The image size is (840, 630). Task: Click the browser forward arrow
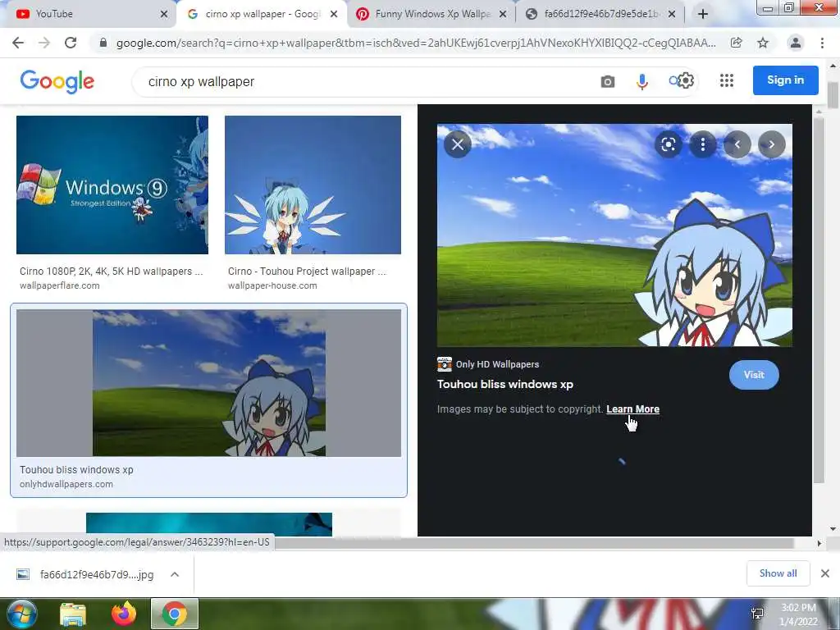(44, 43)
